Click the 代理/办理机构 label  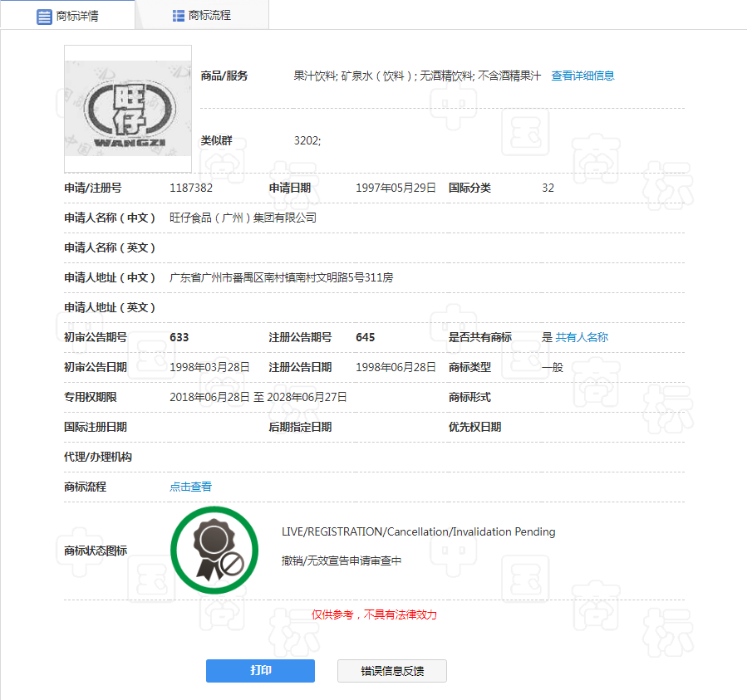click(98, 457)
